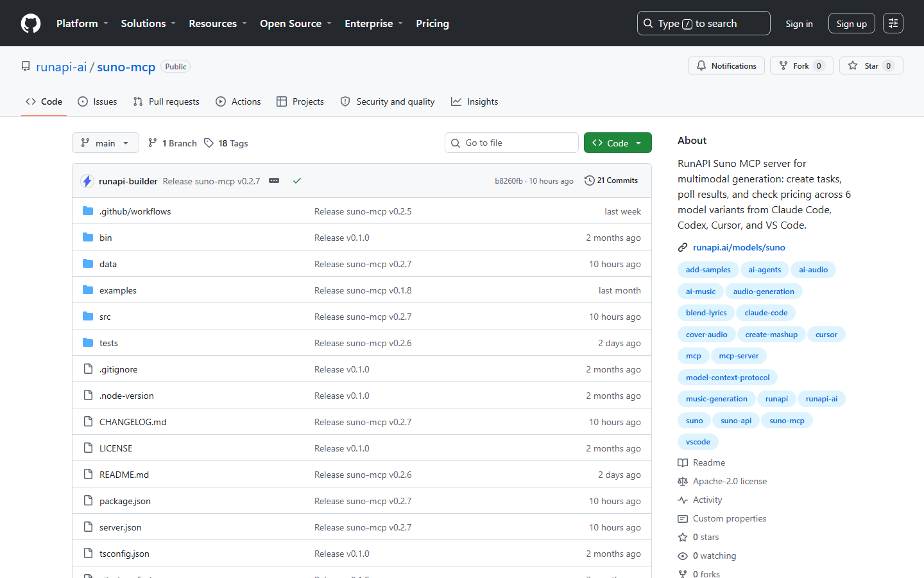This screenshot has height=578, width=924.
Task: Click the Go to file field
Action: coord(511,143)
